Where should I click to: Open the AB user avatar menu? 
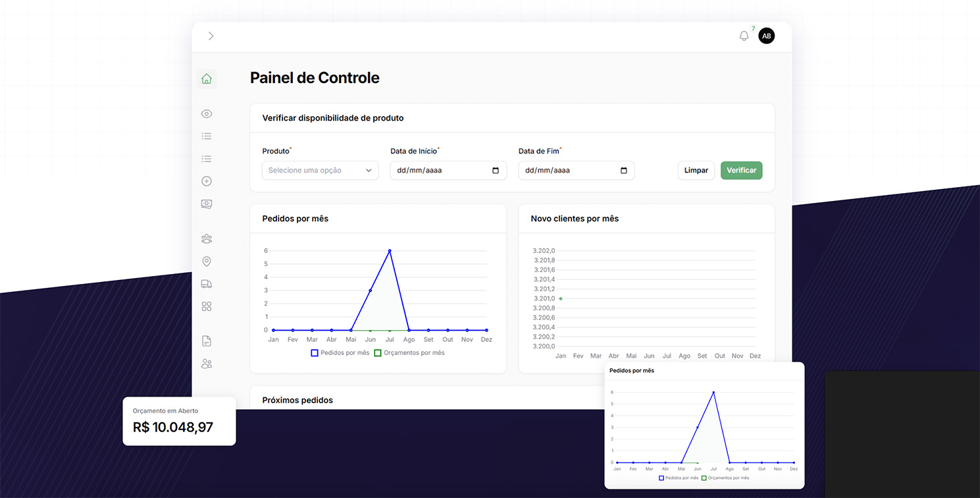coord(766,36)
